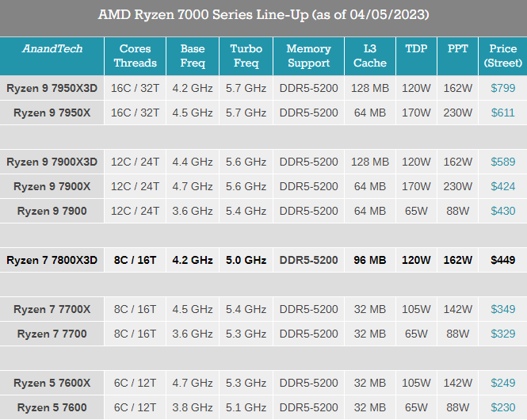Viewport: 527px width, 420px height.
Task: Click the $799 price link for Ryzen 9 7950X3D
Action: pos(502,89)
